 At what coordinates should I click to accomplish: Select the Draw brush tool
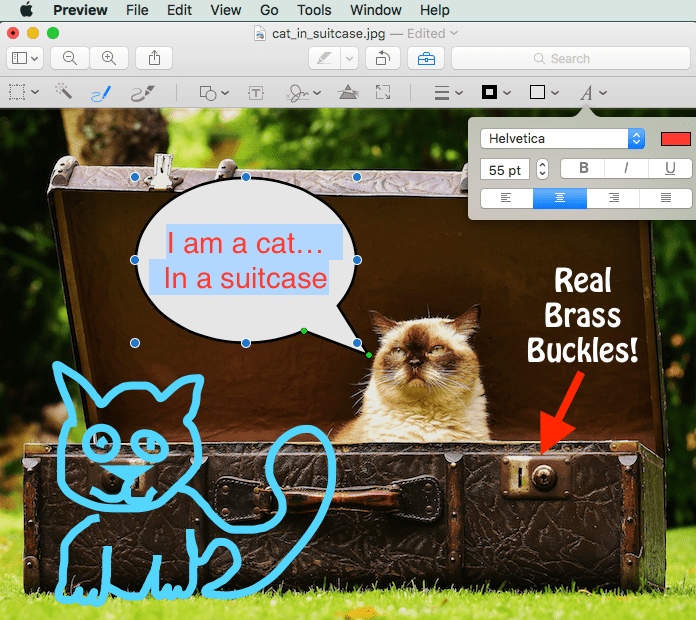coord(142,92)
